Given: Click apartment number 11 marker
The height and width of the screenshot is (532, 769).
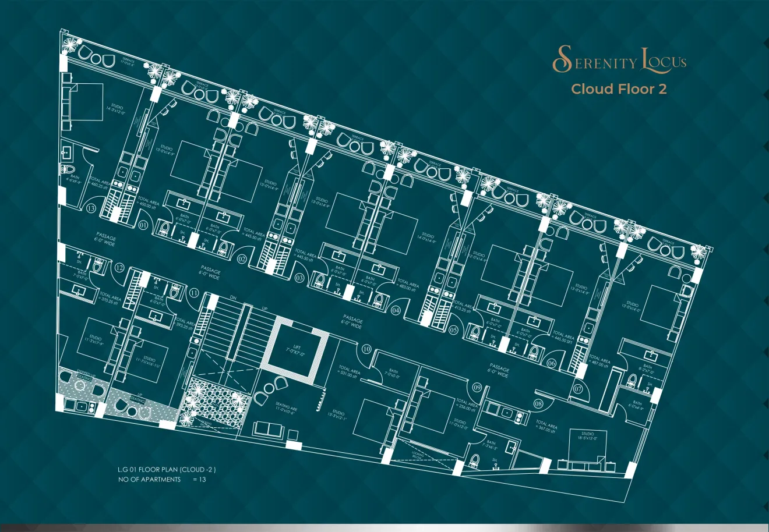Looking at the screenshot, I should 193,293.
